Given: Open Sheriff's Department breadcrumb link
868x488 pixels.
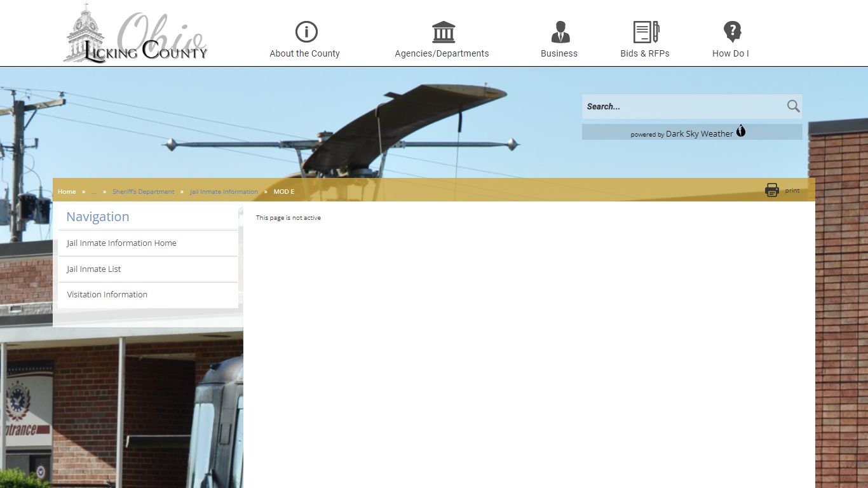Looking at the screenshot, I should tap(143, 192).
